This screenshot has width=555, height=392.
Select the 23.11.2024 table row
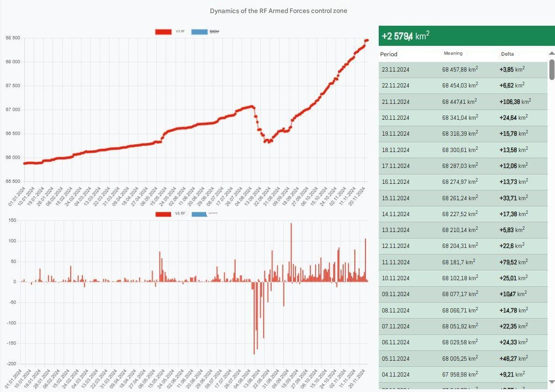pos(463,70)
